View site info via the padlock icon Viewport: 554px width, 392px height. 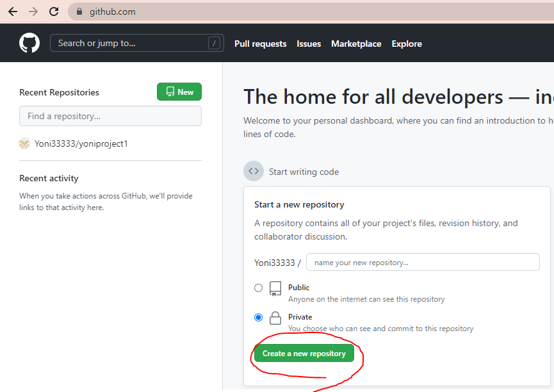79,12
